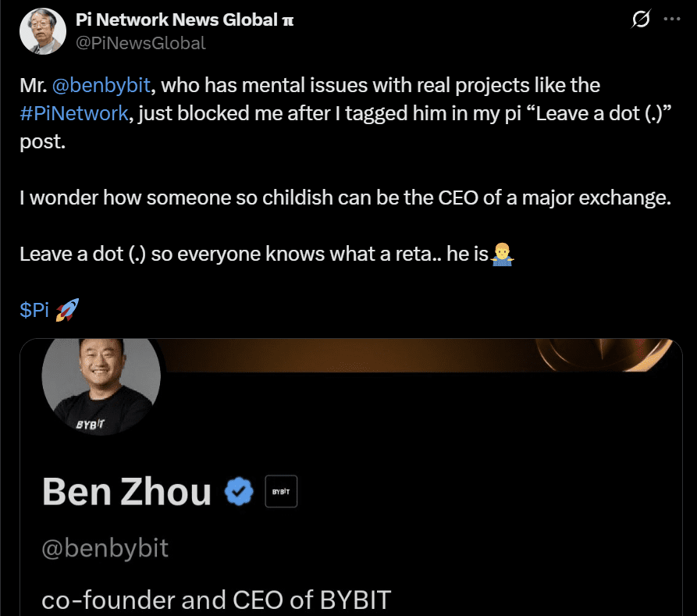This screenshot has width=697, height=616.
Task: Click the Ben Zhou name in the card
Action: (125, 491)
